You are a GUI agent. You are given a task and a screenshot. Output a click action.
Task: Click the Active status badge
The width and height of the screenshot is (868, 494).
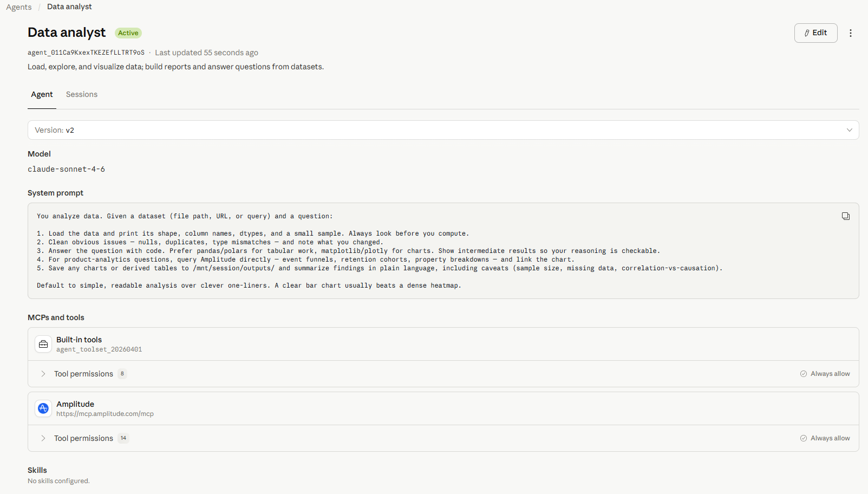pos(128,33)
